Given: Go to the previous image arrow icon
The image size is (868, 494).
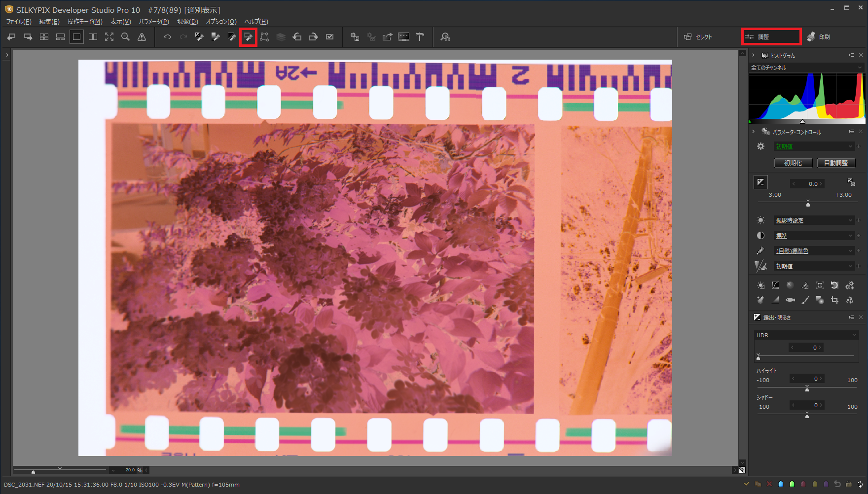Looking at the screenshot, I should tap(11, 37).
